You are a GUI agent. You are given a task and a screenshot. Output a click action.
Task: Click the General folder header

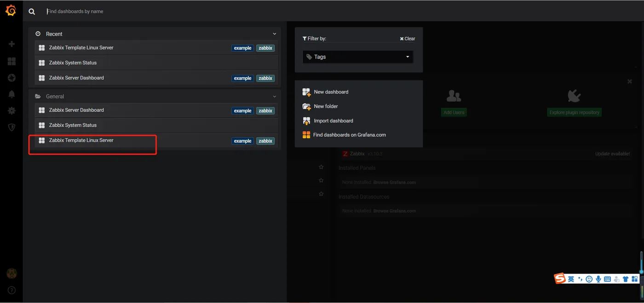pos(154,97)
